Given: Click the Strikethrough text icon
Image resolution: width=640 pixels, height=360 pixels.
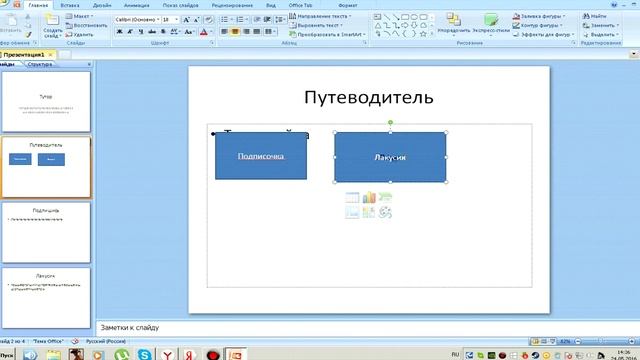Looking at the screenshot, I should (x=152, y=31).
